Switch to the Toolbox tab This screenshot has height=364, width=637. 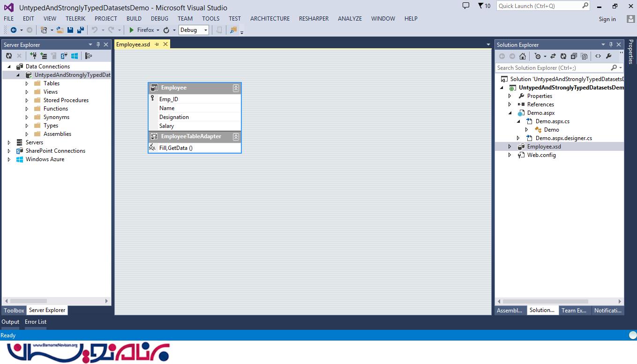pyautogui.click(x=14, y=310)
